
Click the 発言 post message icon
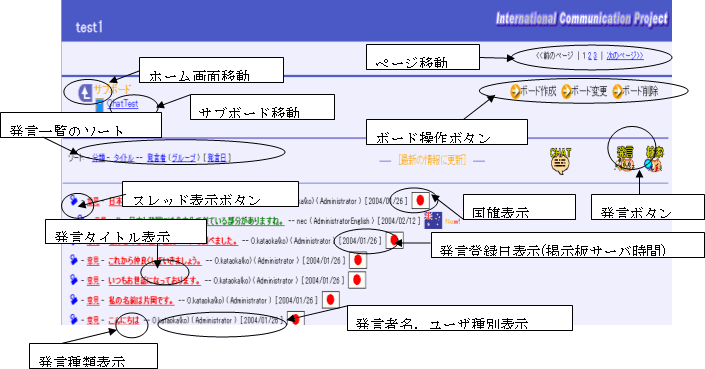(x=625, y=158)
